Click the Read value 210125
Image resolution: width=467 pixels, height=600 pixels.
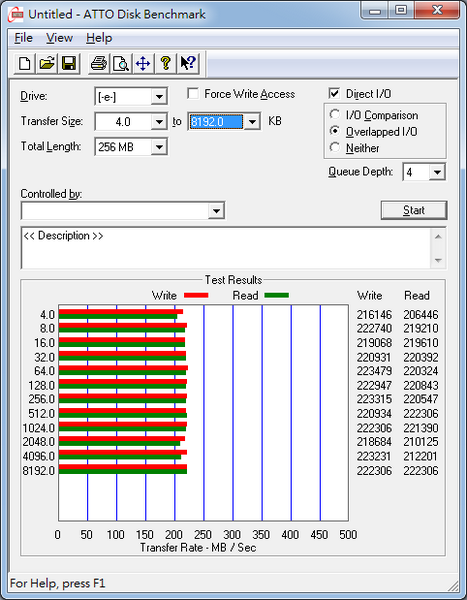[421, 442]
